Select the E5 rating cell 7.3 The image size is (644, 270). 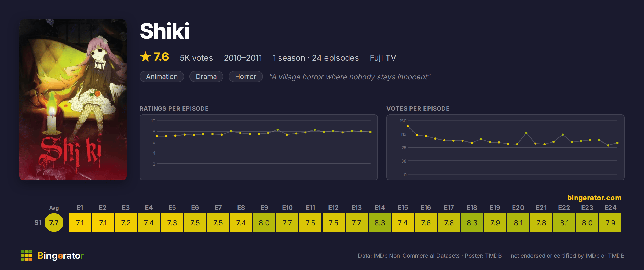[172, 222]
